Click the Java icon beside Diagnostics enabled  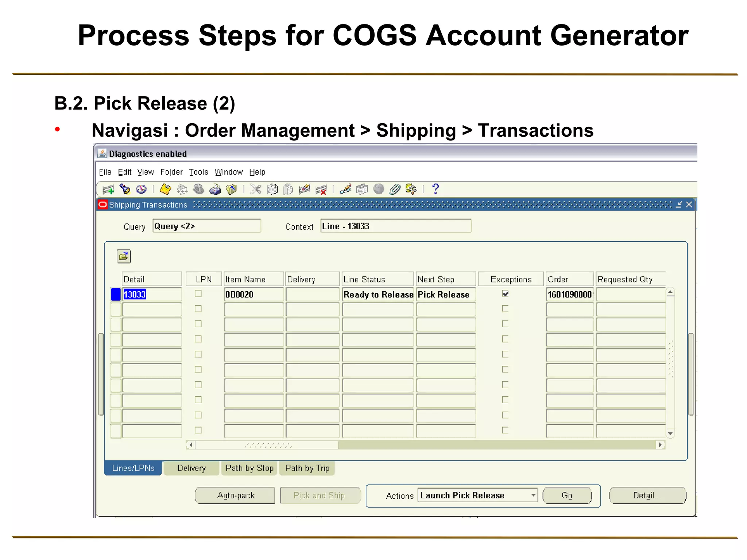tap(102, 153)
